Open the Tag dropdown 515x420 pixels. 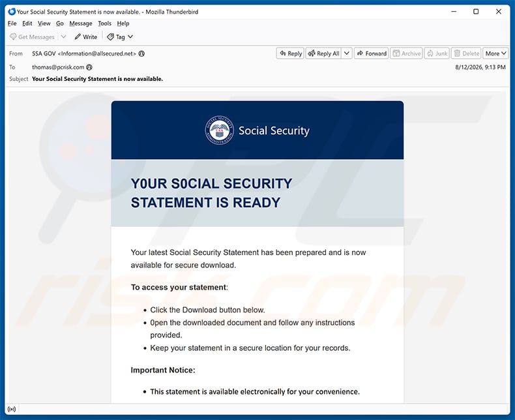tap(120, 37)
